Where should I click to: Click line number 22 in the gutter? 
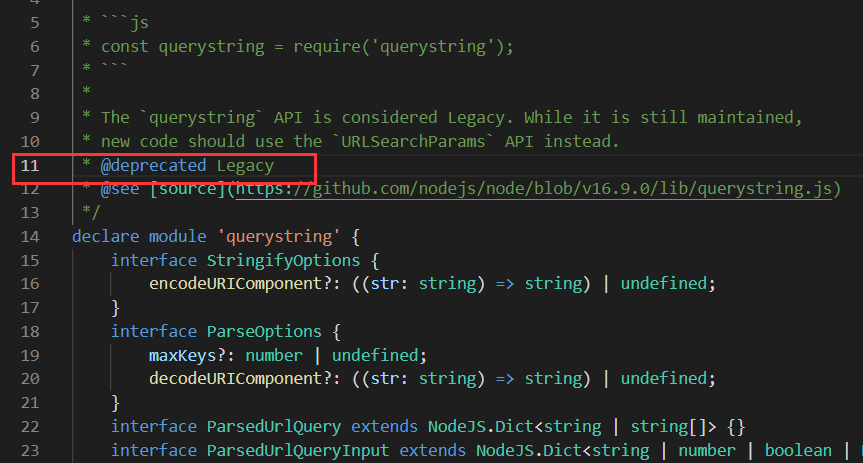pos(30,426)
